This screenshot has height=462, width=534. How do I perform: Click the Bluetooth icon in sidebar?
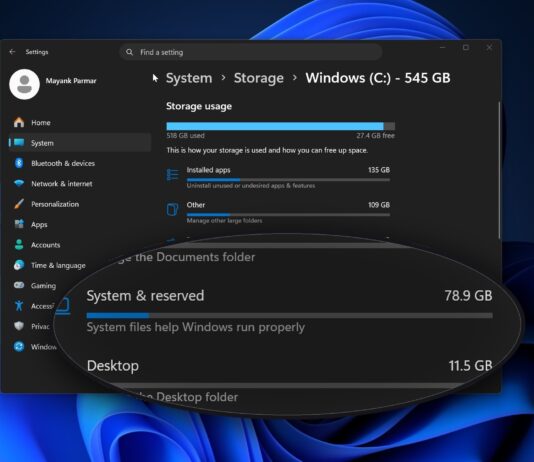(19, 163)
